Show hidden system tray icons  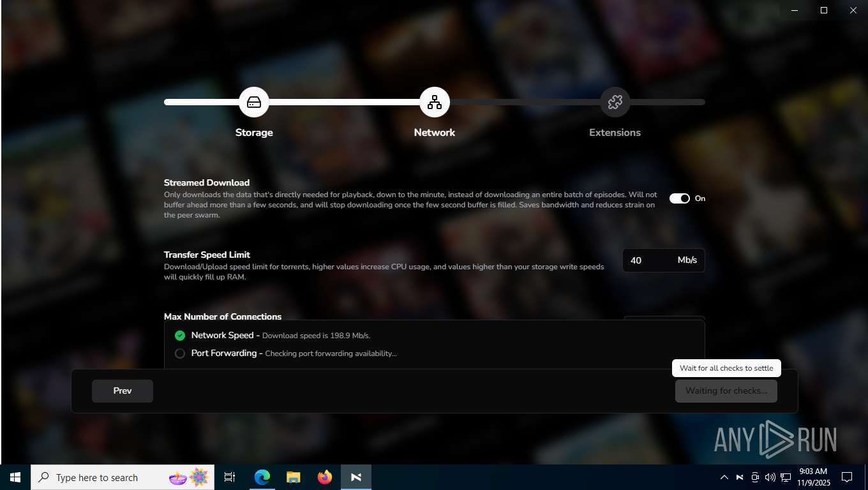pyautogui.click(x=724, y=477)
